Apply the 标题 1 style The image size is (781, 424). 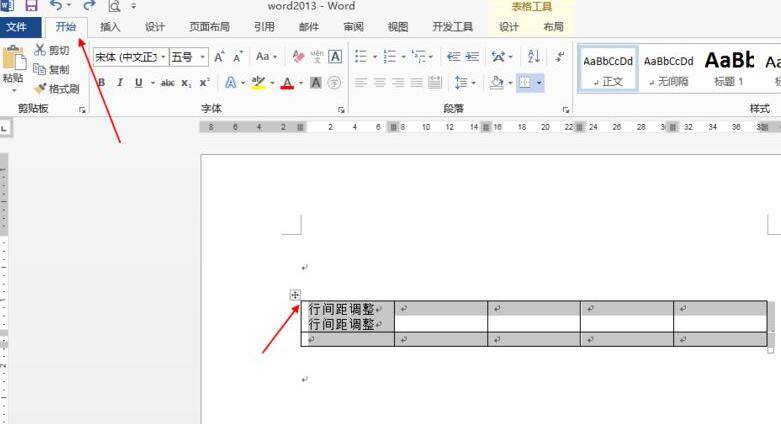point(729,69)
